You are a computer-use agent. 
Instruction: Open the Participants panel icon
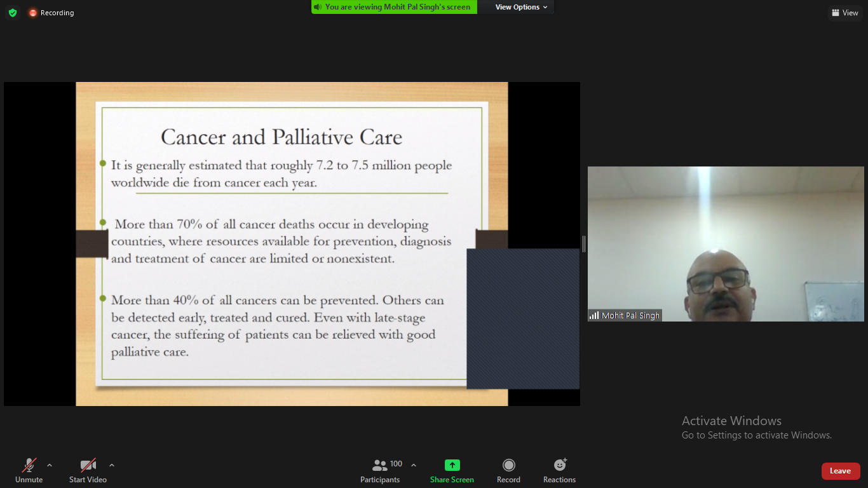(x=380, y=466)
